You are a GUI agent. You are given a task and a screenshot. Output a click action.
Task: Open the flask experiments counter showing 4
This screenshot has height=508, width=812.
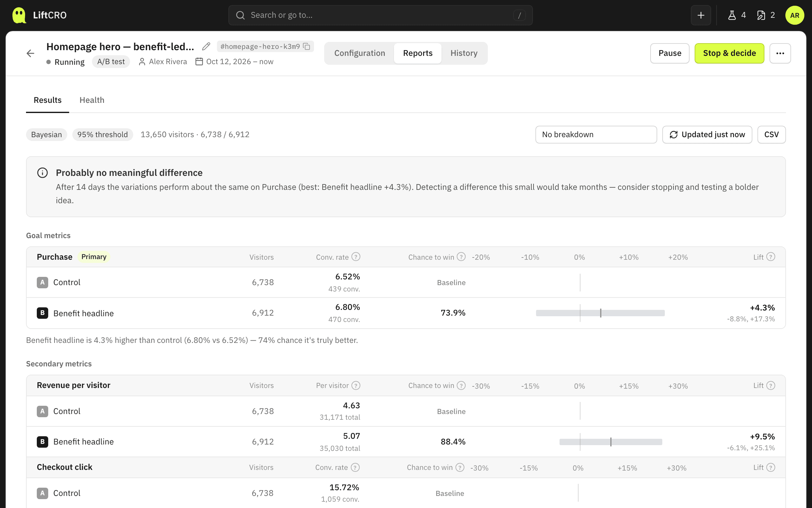click(x=737, y=15)
